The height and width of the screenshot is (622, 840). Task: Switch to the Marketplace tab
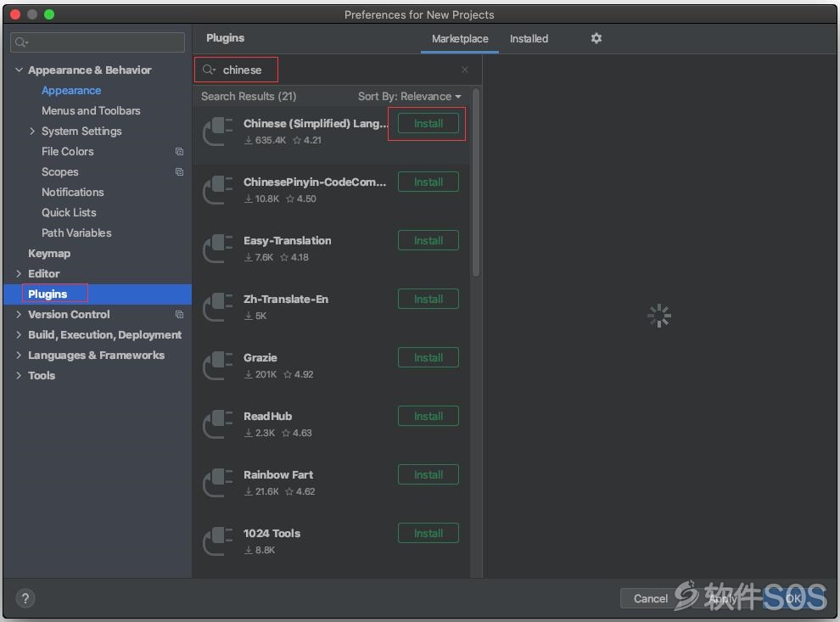coord(460,38)
